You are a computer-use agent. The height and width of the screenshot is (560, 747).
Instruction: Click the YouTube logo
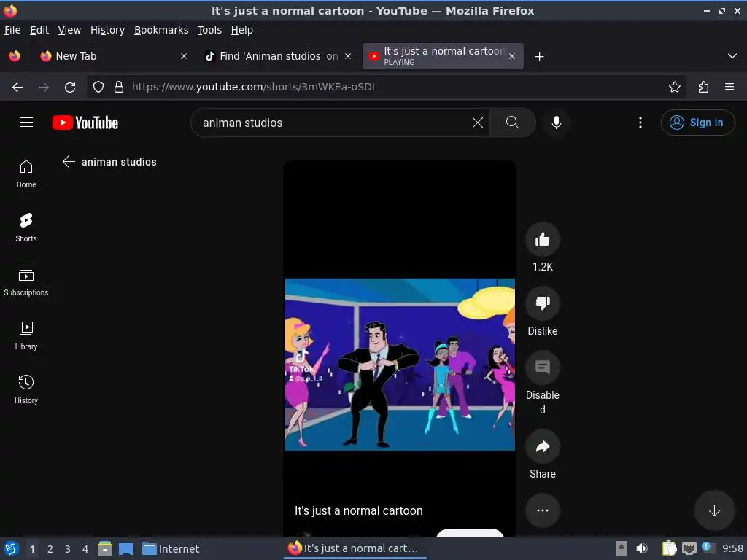point(85,122)
